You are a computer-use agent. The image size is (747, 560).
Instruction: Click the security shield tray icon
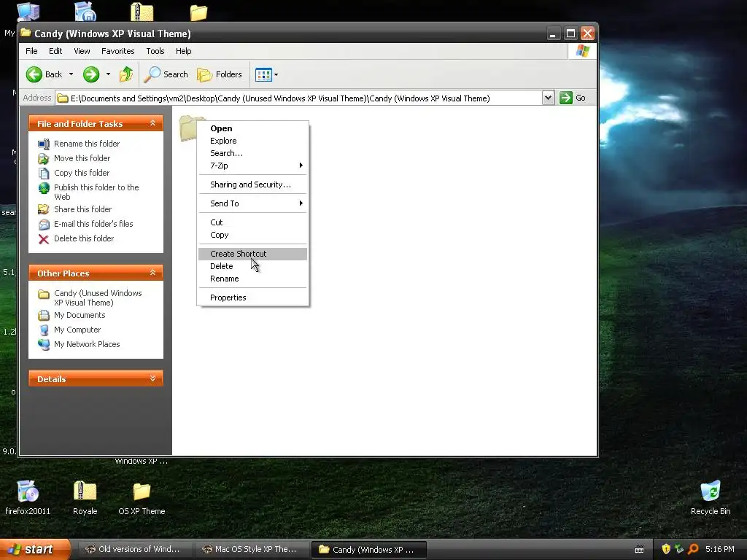coord(666,550)
